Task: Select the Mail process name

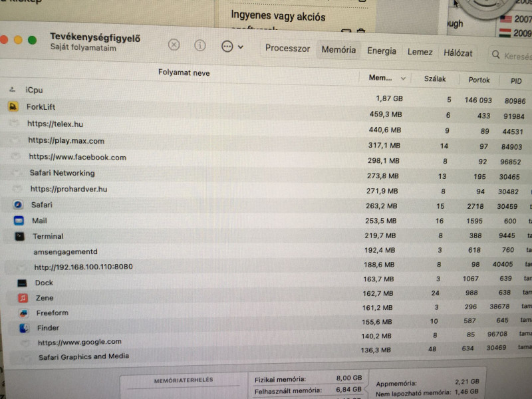Action: tap(39, 221)
